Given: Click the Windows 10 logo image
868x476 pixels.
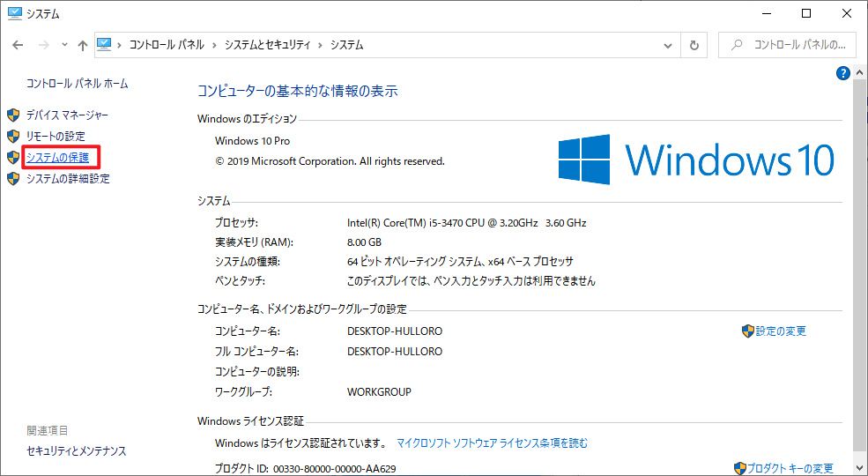Looking at the screenshot, I should (x=696, y=160).
